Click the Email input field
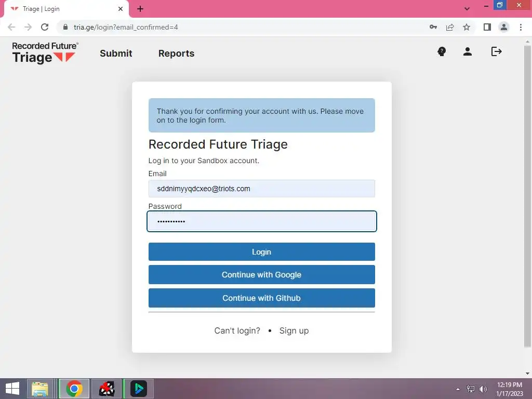532x399 pixels. [262, 189]
